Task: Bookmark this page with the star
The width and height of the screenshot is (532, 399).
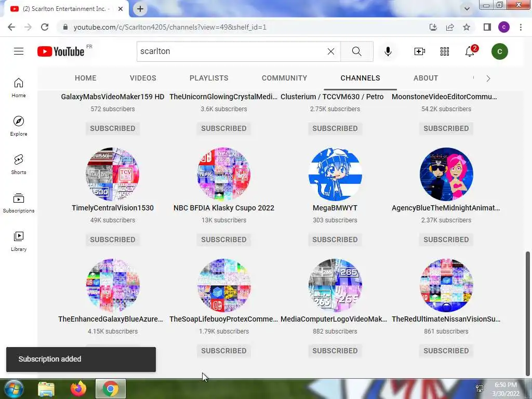Action: coord(467,27)
